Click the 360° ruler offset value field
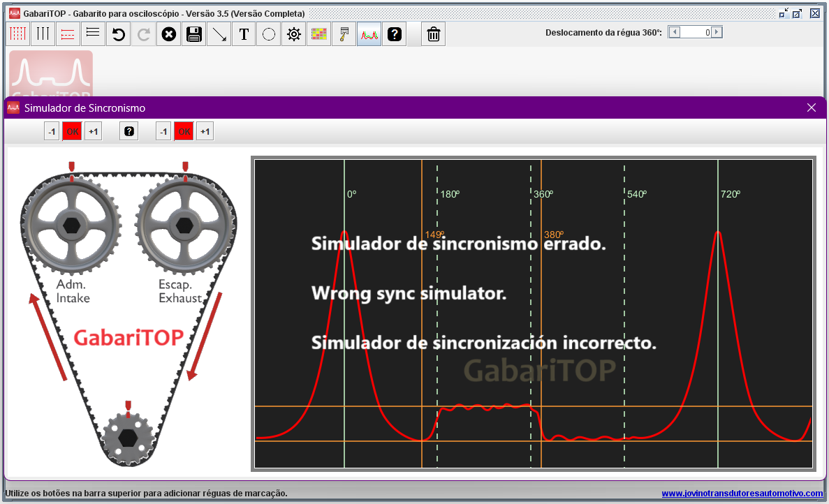The image size is (829, 504). click(696, 32)
